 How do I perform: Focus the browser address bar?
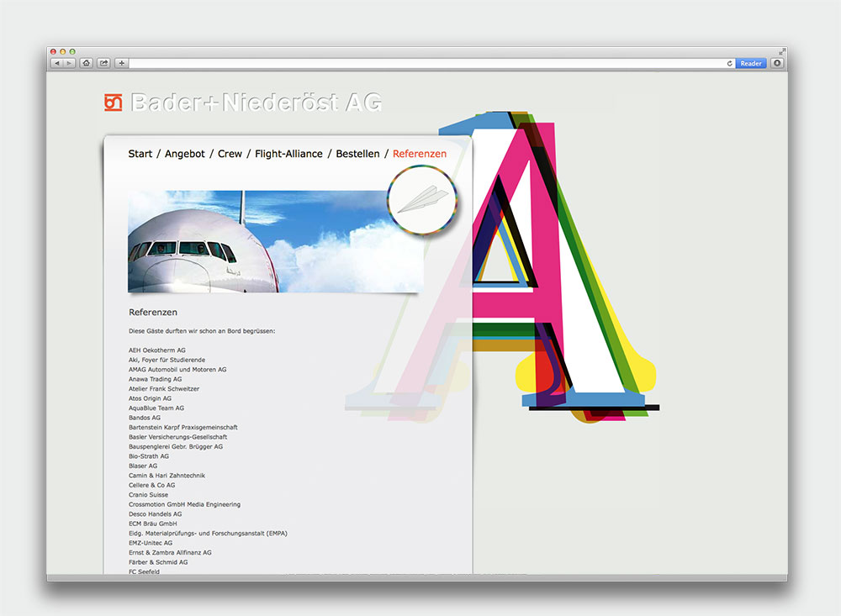(x=427, y=63)
